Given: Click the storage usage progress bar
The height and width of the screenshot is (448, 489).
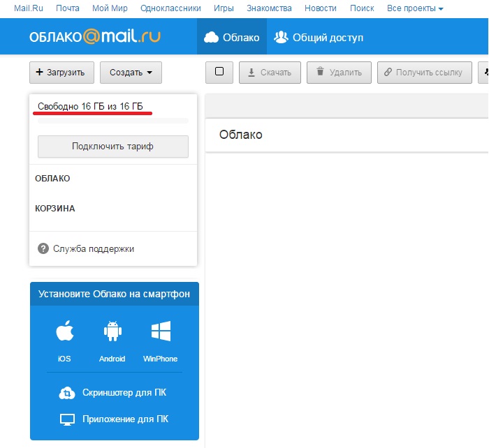Looking at the screenshot, I should coord(113,121).
